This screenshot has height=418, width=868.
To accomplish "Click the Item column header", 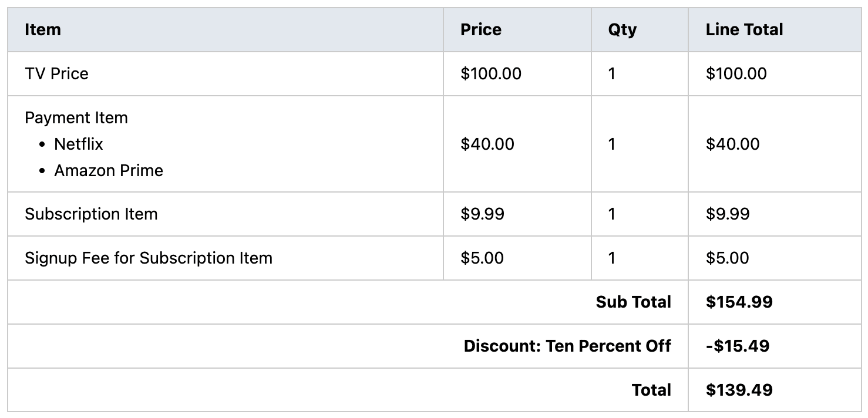I will point(43,30).
